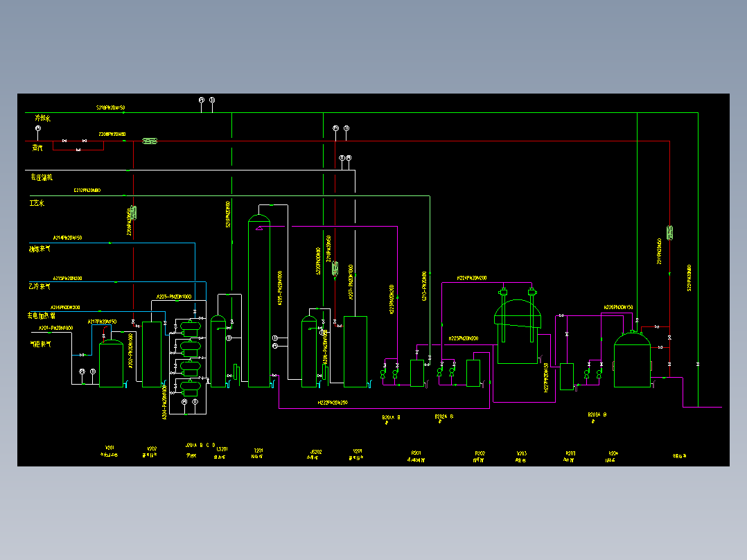The image size is (747, 560).
Task: Select the tall T201 tower outline
Action: coord(259,301)
